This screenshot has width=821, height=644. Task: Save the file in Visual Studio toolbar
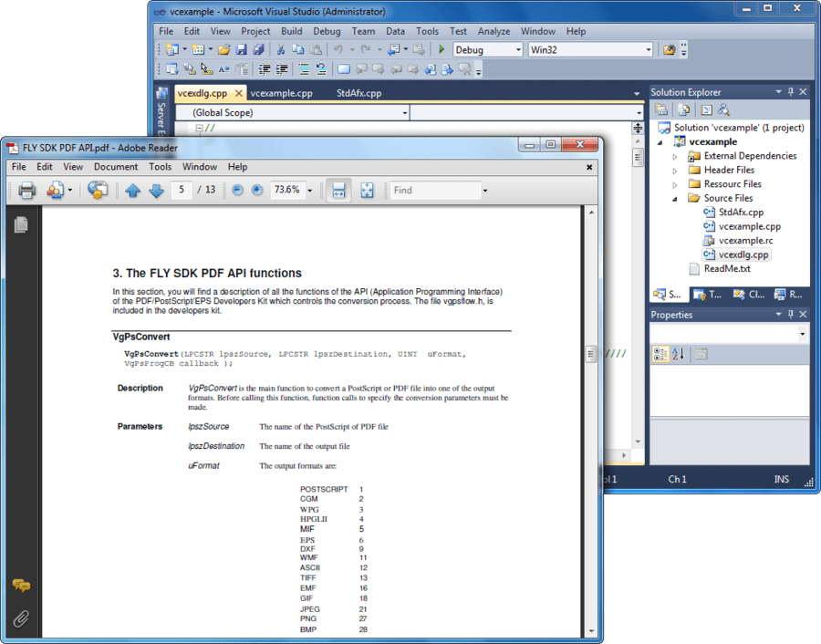point(241,50)
